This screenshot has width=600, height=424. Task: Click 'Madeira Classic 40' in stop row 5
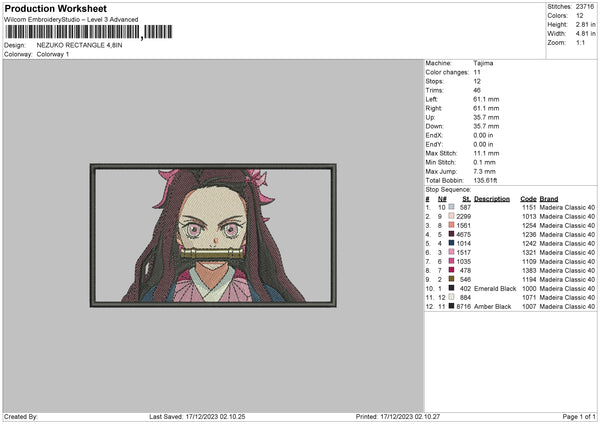(567, 243)
